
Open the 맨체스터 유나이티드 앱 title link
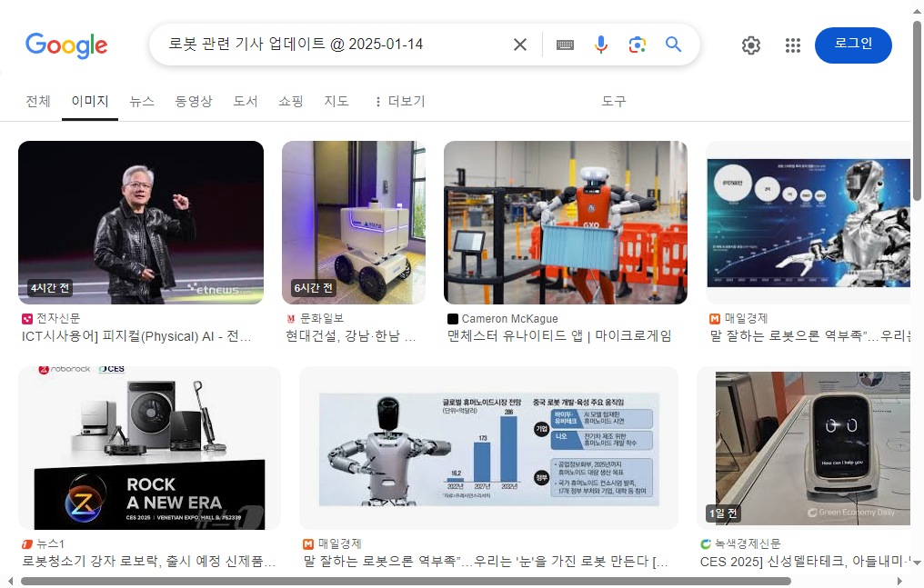[559, 336]
